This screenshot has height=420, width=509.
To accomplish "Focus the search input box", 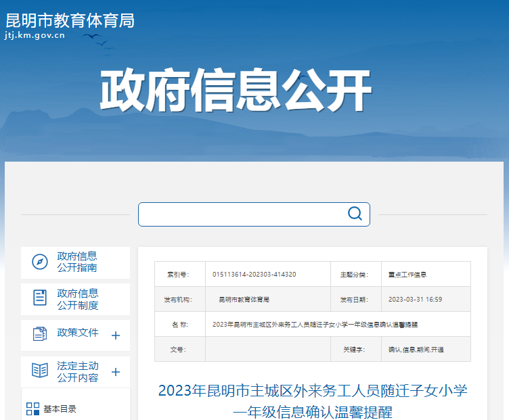I will (240, 214).
